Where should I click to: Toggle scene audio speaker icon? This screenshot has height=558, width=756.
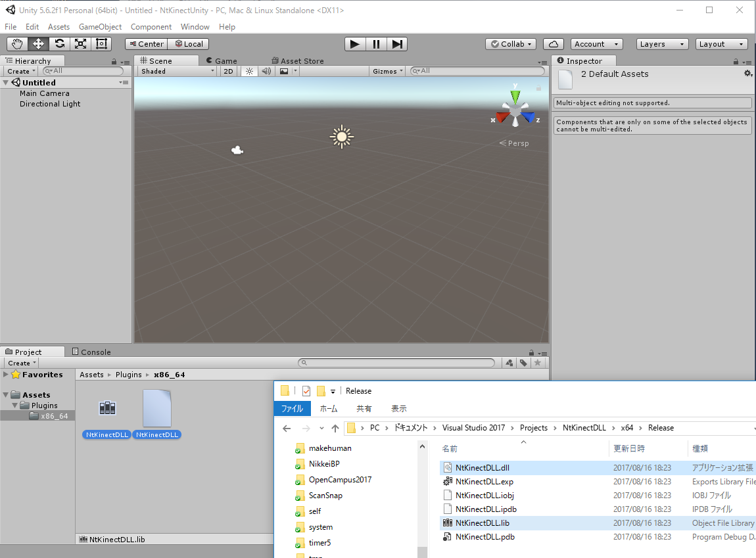(266, 71)
